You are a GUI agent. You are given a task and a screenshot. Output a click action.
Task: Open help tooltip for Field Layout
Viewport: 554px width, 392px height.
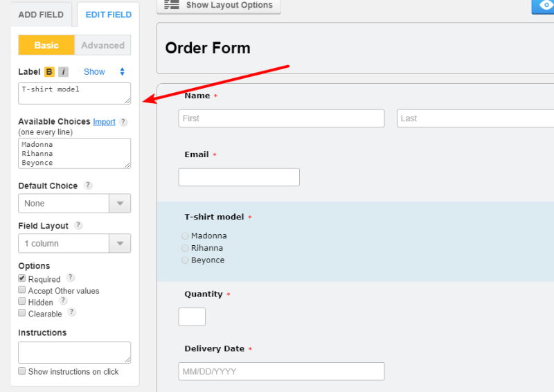78,225
